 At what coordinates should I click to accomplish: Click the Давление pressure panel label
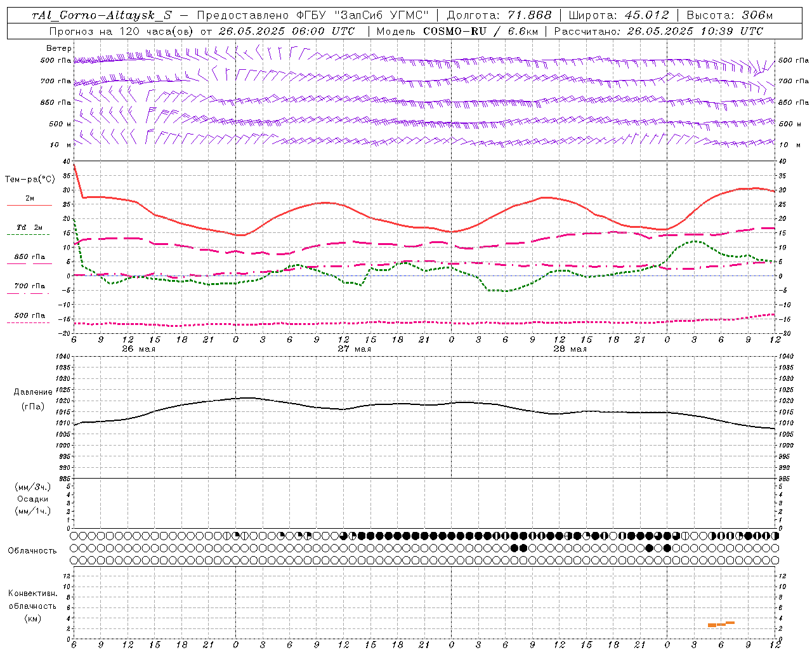tap(33, 392)
